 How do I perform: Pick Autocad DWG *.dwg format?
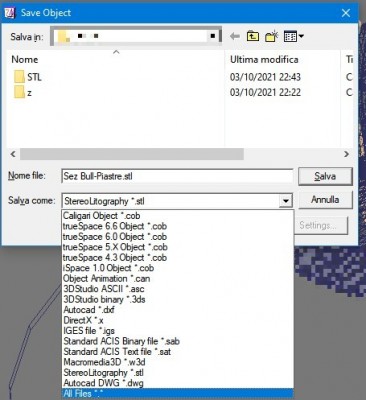click(178, 383)
